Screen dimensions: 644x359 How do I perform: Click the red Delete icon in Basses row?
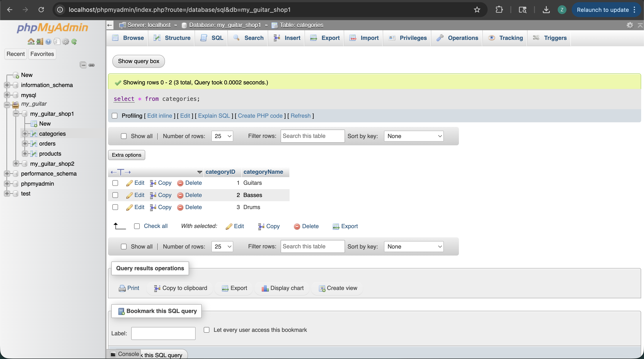click(x=180, y=195)
